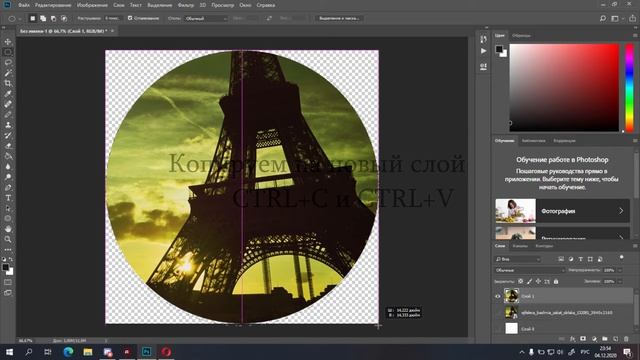Open the layer blend mode dropdown

pyautogui.click(x=529, y=270)
